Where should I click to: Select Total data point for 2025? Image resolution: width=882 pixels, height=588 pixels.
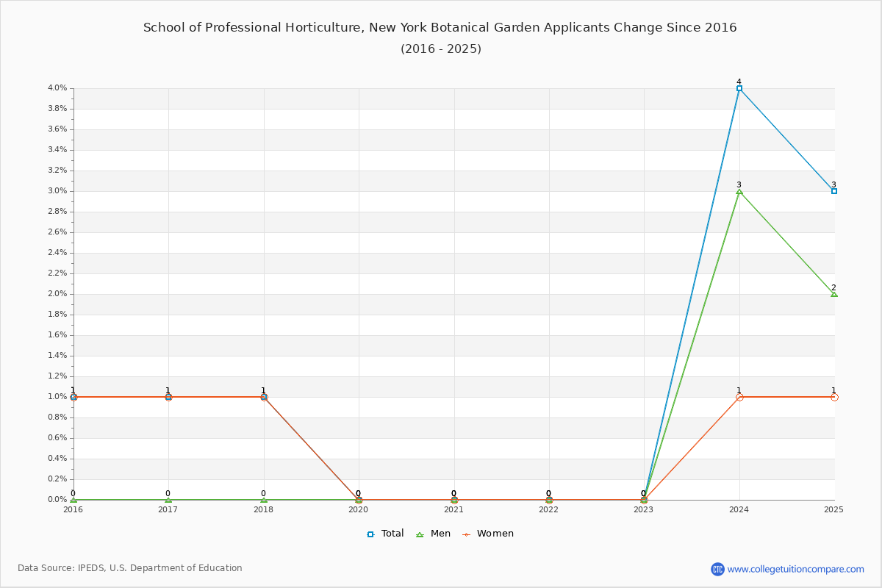tap(834, 191)
